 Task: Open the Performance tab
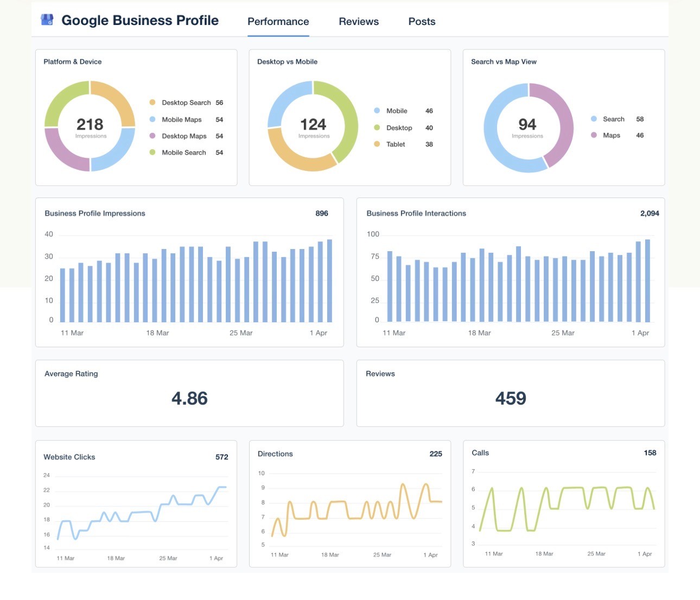(278, 22)
